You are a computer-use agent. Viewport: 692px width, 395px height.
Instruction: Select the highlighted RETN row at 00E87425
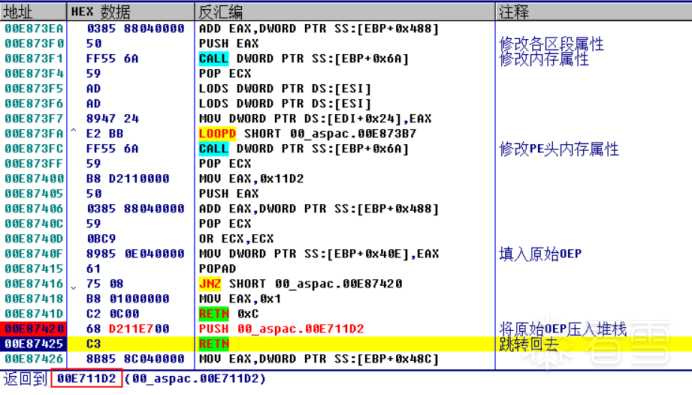click(x=346, y=344)
